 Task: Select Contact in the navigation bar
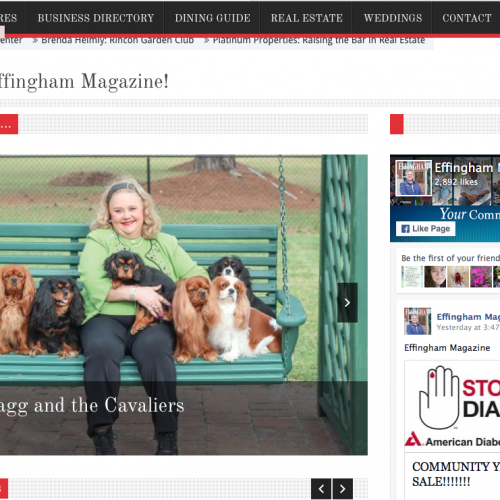[x=467, y=18]
